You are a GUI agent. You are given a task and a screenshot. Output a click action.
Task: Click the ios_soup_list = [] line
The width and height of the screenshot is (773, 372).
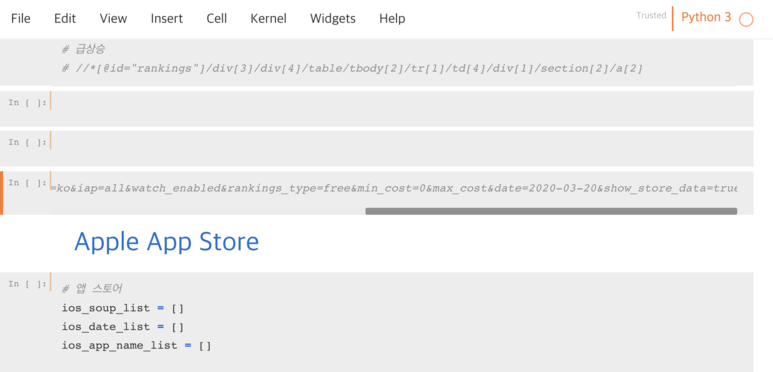tap(123, 308)
